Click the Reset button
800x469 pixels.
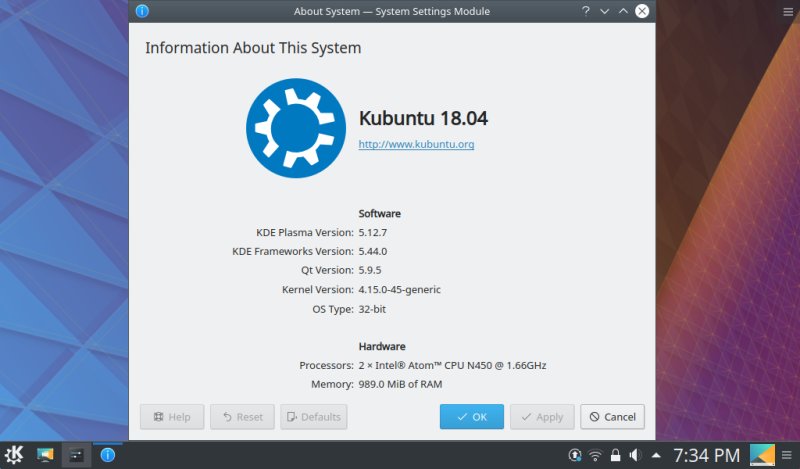tap(242, 417)
